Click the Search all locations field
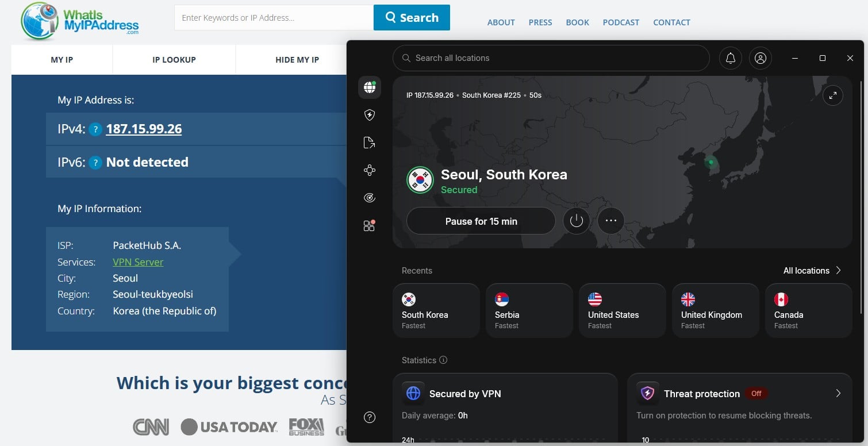Screen dimensions: 868x446 (x=551, y=58)
